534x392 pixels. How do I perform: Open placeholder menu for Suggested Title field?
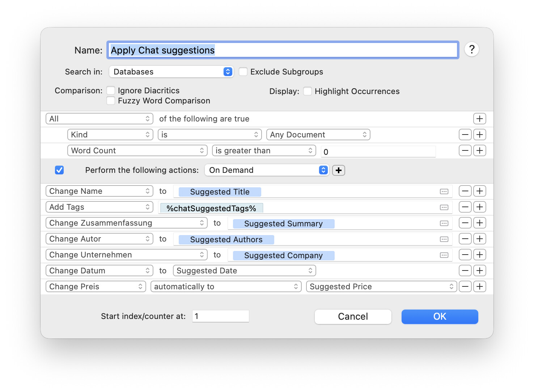pyautogui.click(x=444, y=192)
